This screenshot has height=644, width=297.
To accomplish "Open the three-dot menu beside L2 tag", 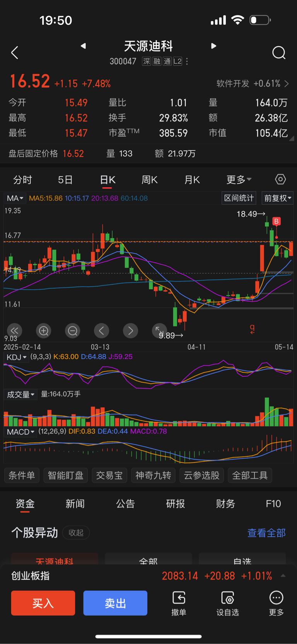I will pos(187,61).
